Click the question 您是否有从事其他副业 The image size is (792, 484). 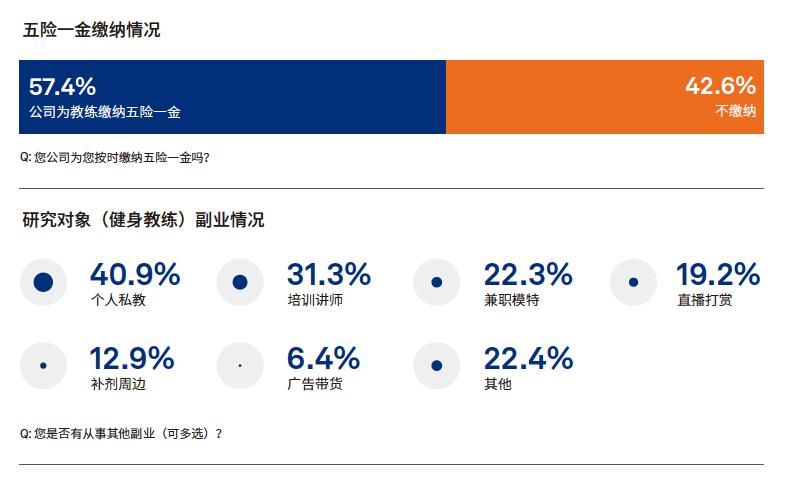120,434
